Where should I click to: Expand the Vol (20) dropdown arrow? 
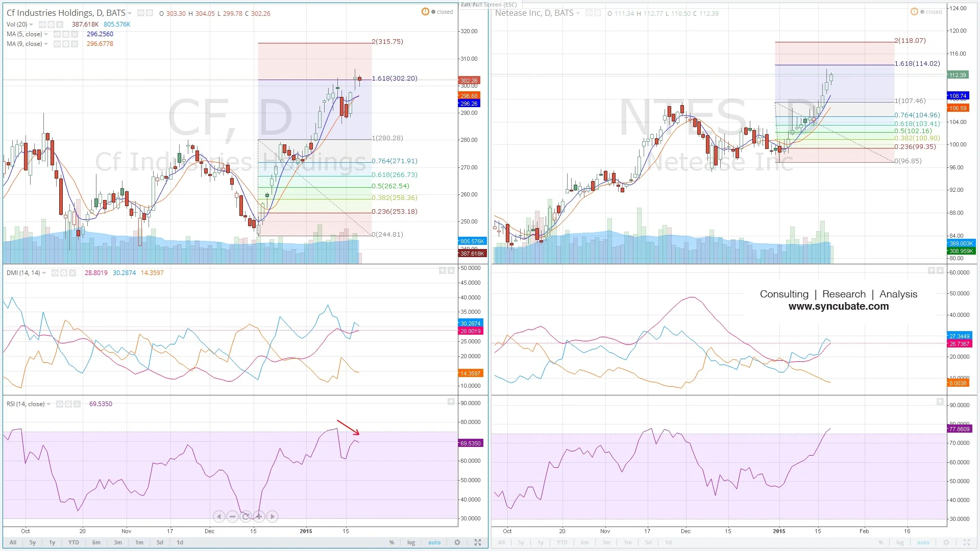pos(31,24)
